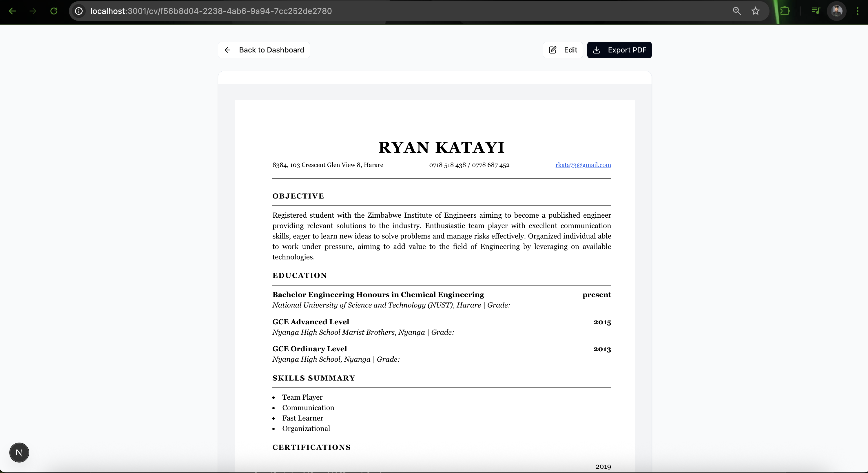Click the 'present' date label

[x=597, y=295]
